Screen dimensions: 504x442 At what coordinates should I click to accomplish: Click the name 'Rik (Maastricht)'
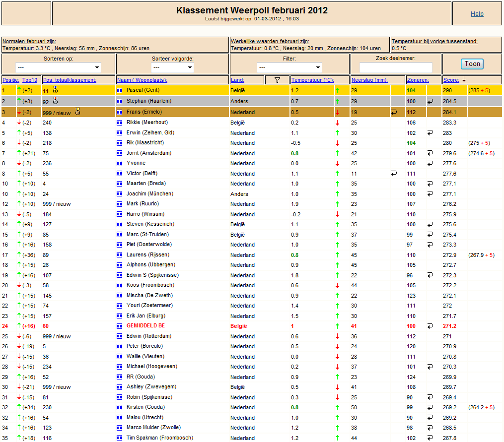(x=145, y=143)
